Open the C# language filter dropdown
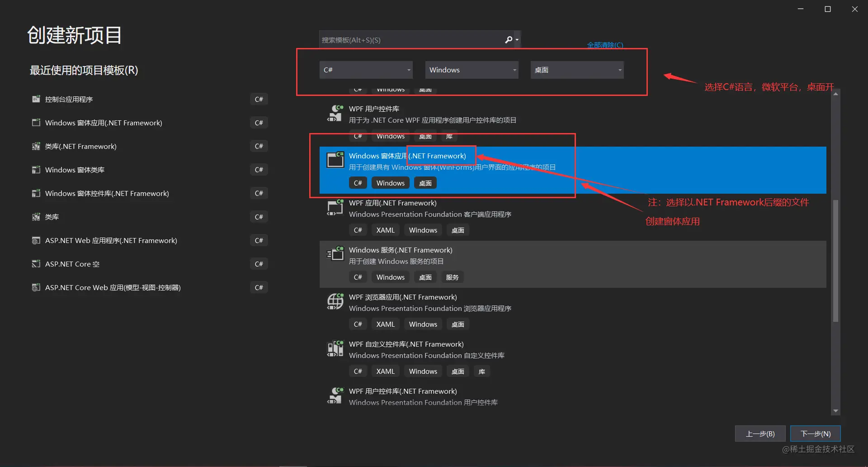The width and height of the screenshot is (868, 467). (x=366, y=70)
